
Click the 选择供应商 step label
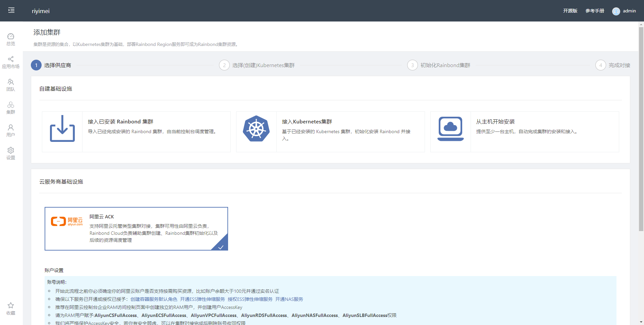[58, 65]
